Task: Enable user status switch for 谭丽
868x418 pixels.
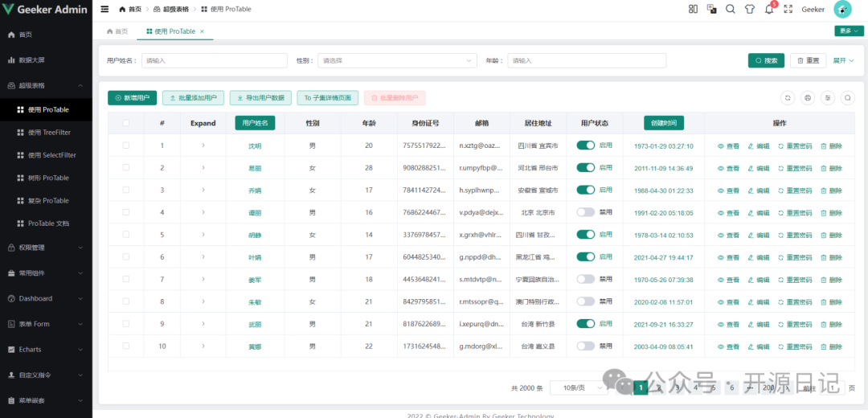Action: click(586, 212)
